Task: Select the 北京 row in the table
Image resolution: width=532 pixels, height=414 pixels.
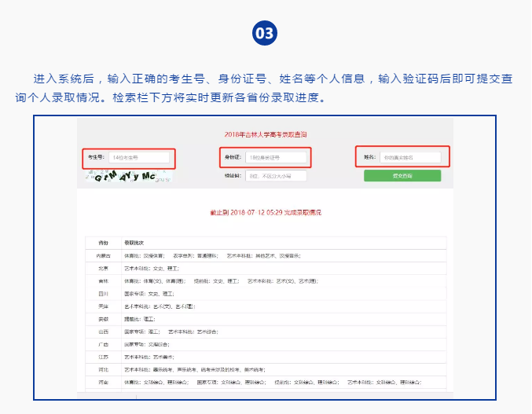Action: (x=103, y=268)
